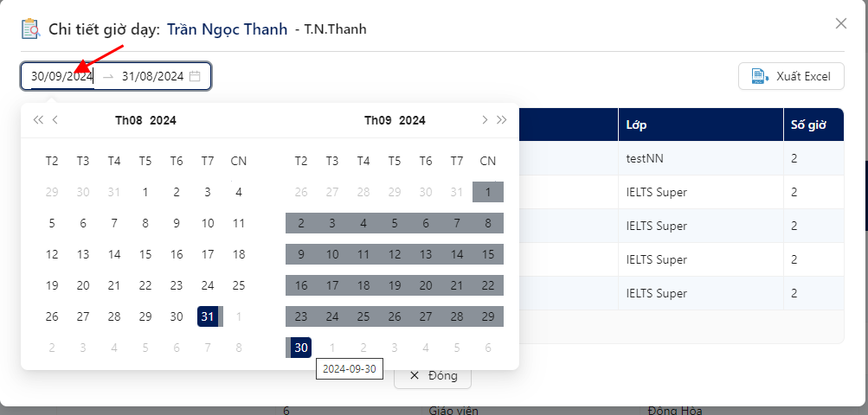Select September 12 in right calendar
This screenshot has width=868, height=415.
pyautogui.click(x=395, y=254)
